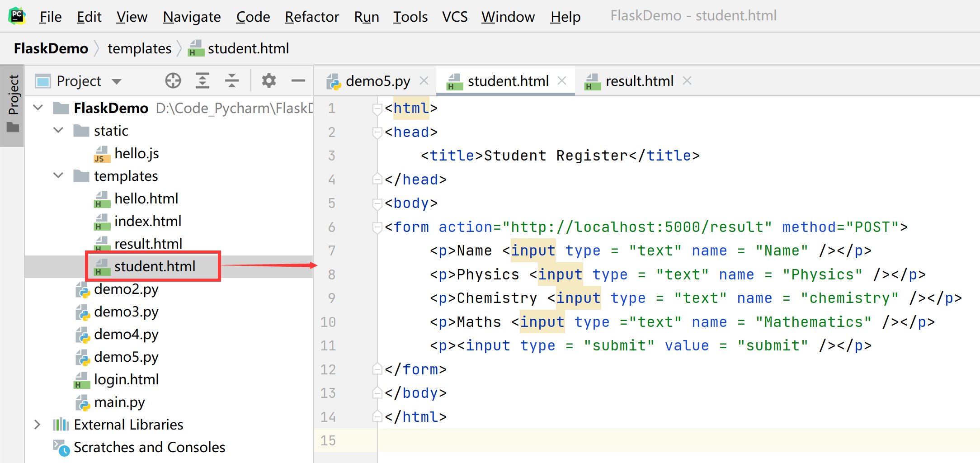
Task: Click templates in the breadcrumb path
Action: coord(139,48)
